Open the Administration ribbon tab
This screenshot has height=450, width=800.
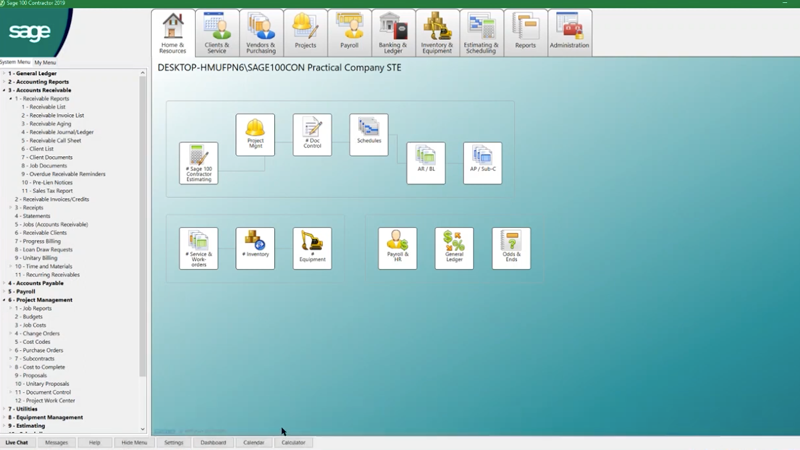569,33
